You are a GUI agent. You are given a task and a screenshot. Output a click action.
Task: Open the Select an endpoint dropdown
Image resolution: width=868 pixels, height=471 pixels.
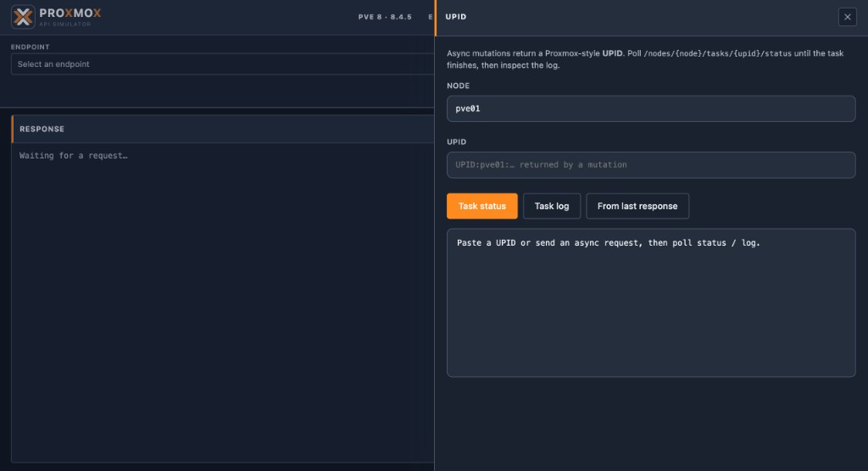pyautogui.click(x=223, y=64)
